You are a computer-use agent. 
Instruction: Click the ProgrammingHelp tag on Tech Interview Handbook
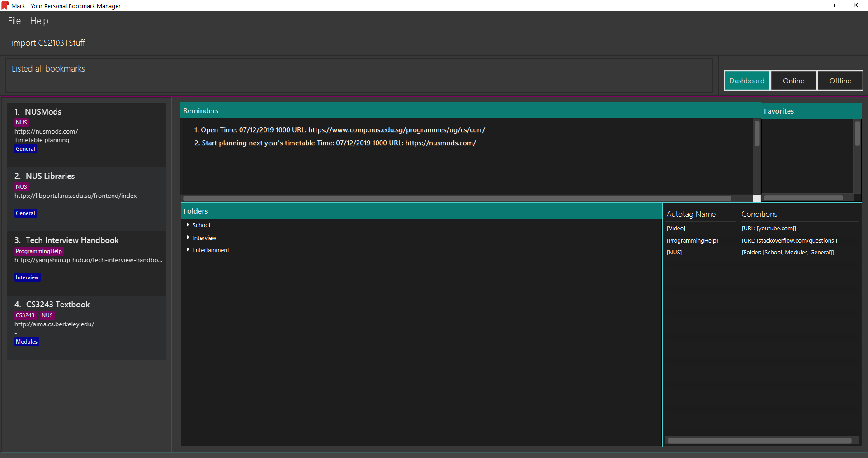click(39, 251)
